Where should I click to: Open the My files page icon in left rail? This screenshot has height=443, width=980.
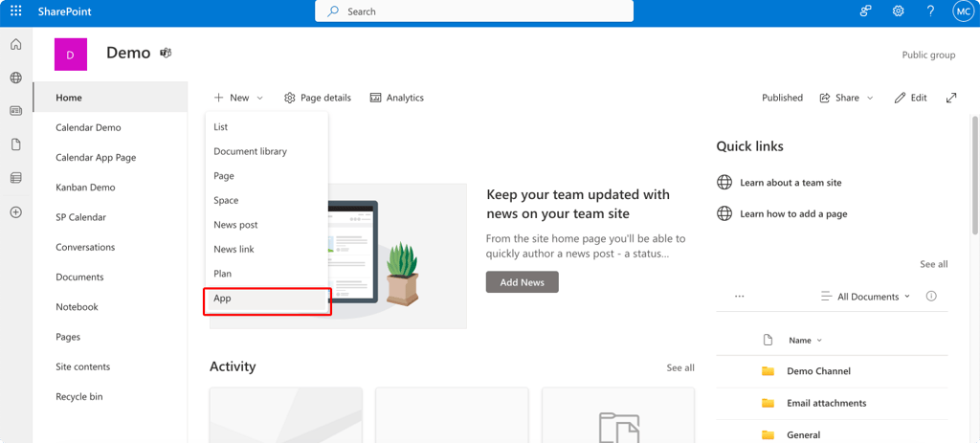coord(16,145)
